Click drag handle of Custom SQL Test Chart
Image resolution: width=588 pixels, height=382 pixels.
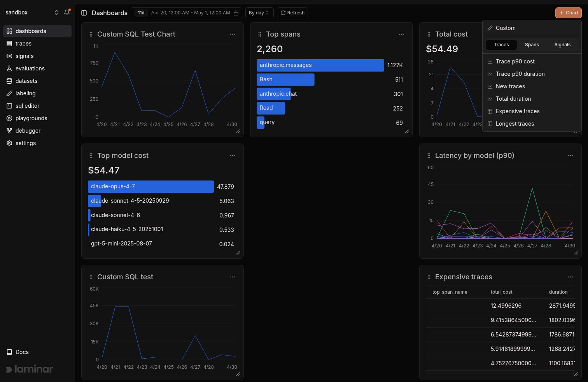pyautogui.click(x=91, y=34)
